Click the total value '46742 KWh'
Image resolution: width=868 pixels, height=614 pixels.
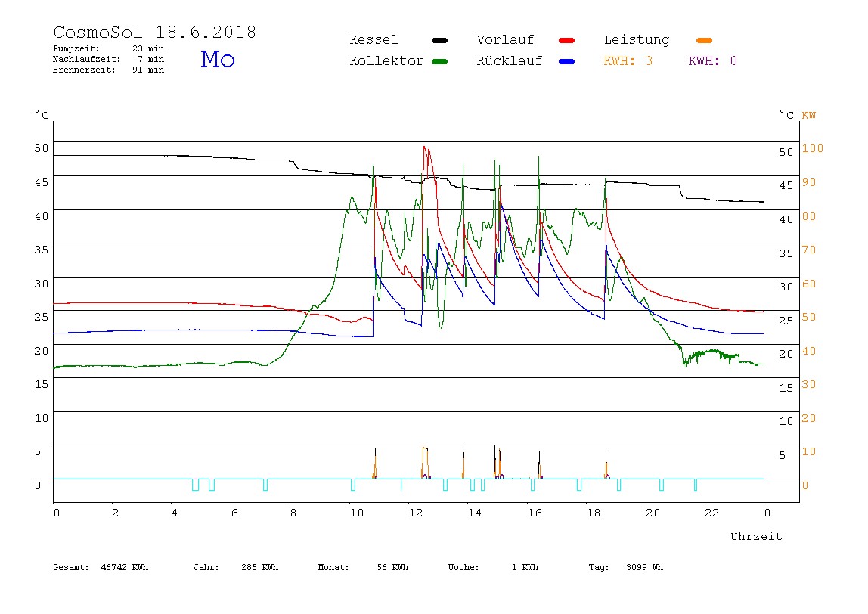pyautogui.click(x=125, y=567)
